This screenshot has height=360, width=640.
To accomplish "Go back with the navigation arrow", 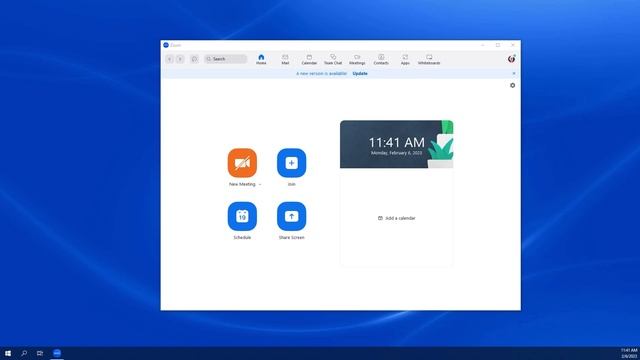I will click(169, 59).
